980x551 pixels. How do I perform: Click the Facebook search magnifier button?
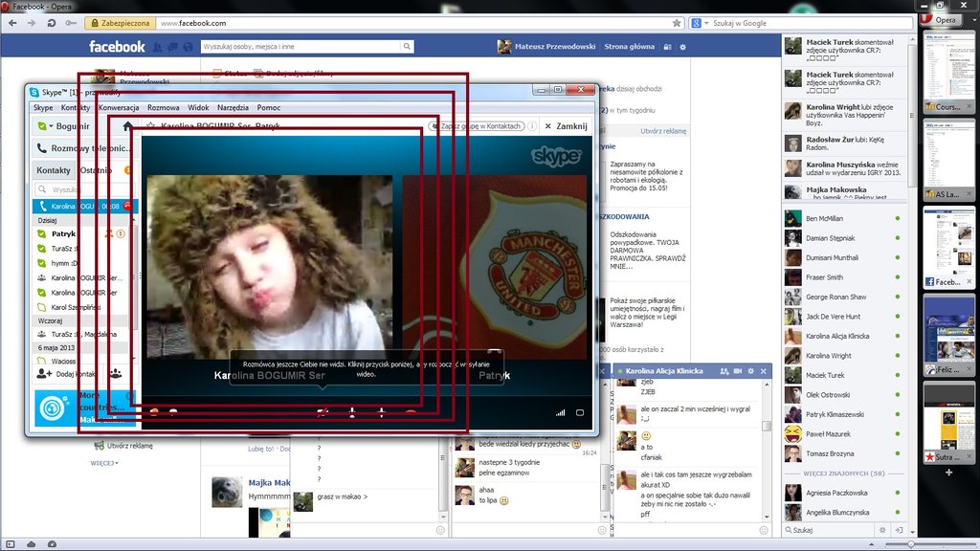coord(407,46)
